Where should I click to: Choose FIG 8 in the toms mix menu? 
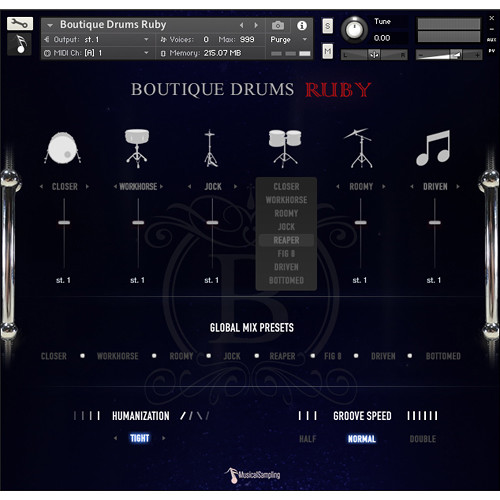pos(286,254)
